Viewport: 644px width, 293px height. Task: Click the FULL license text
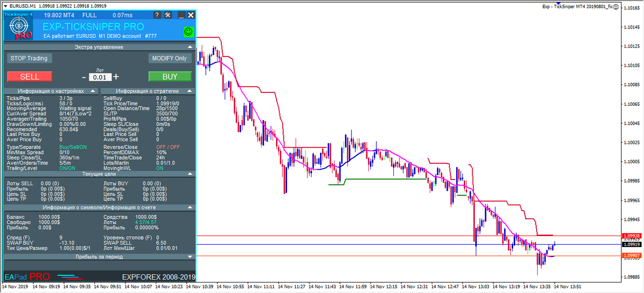pos(89,15)
